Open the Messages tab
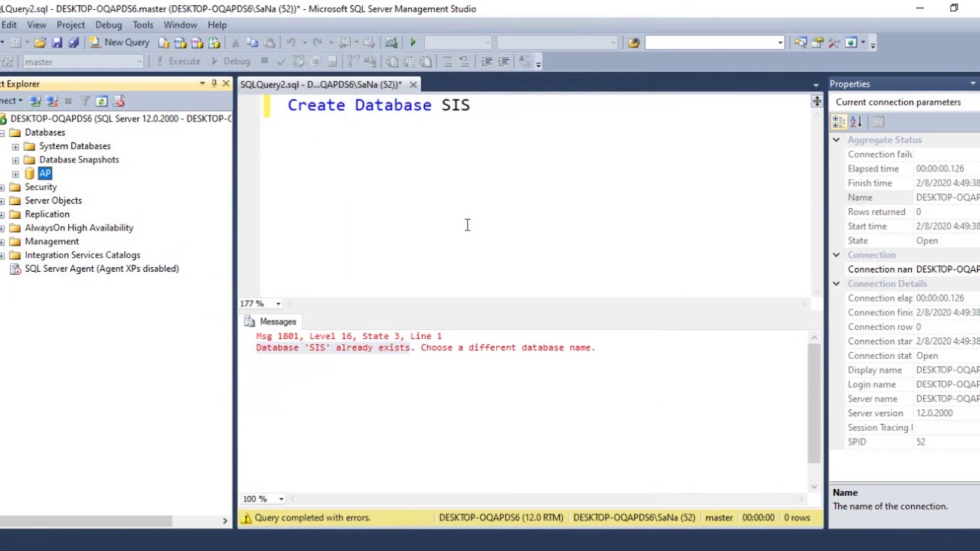The image size is (980, 551). pos(270,321)
